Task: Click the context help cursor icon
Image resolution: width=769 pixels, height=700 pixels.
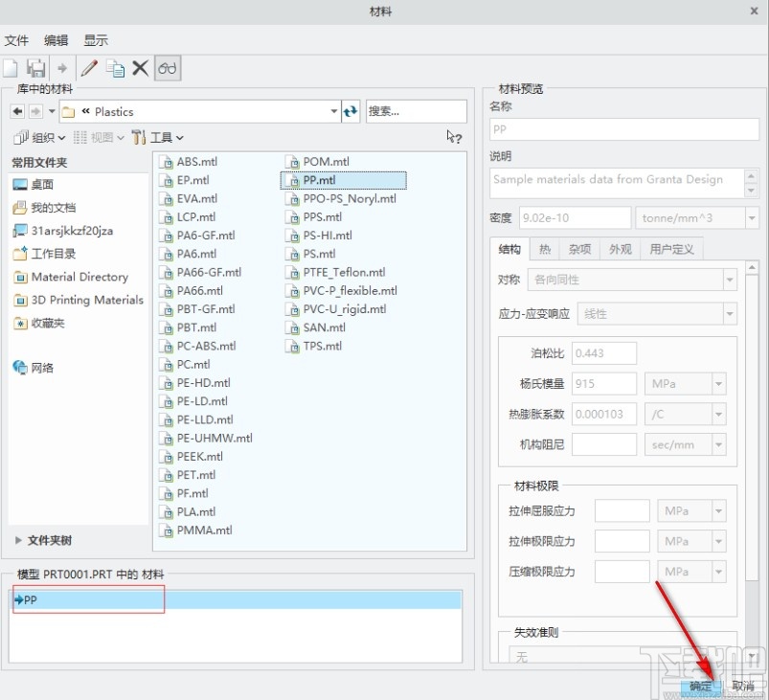Action: pyautogui.click(x=454, y=137)
